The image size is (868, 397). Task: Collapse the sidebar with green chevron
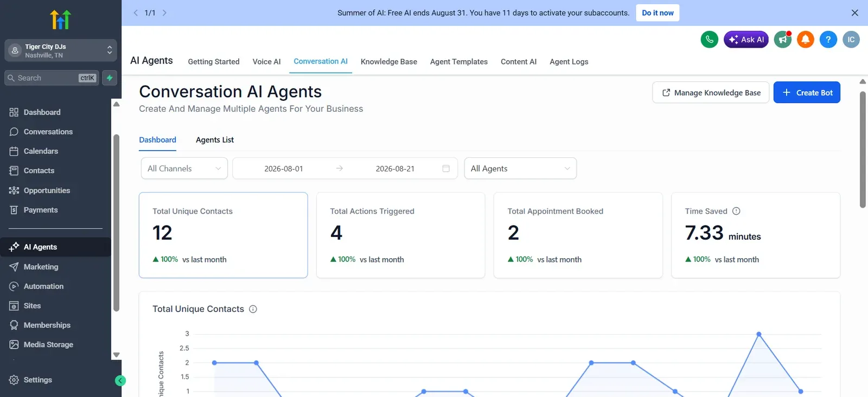tap(120, 381)
